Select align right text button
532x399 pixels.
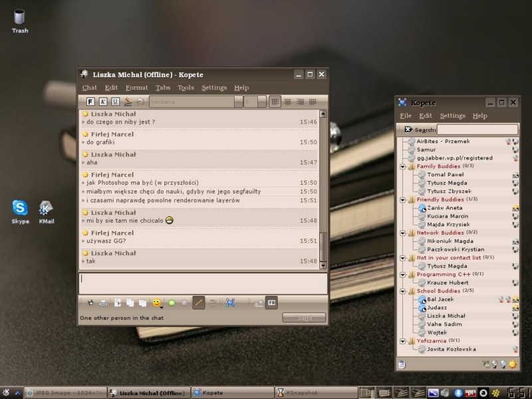pos(300,102)
